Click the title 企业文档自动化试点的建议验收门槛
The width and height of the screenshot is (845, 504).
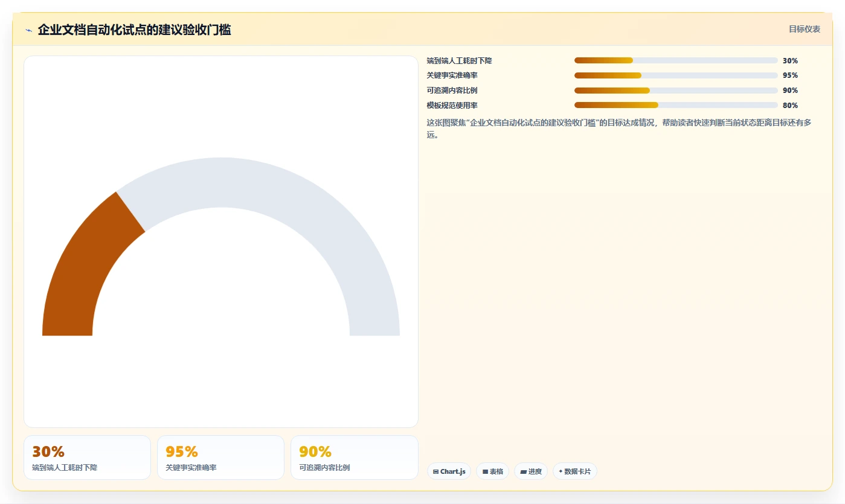134,30
